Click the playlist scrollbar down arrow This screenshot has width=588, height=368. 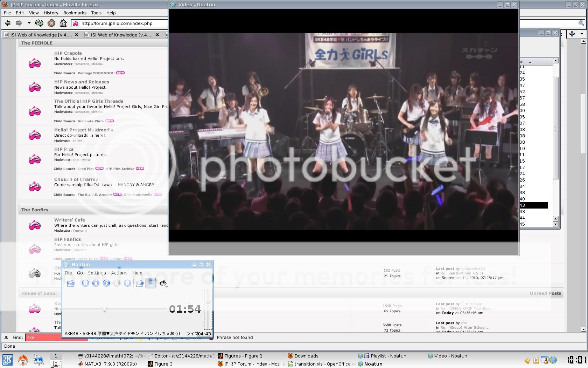pos(555,224)
